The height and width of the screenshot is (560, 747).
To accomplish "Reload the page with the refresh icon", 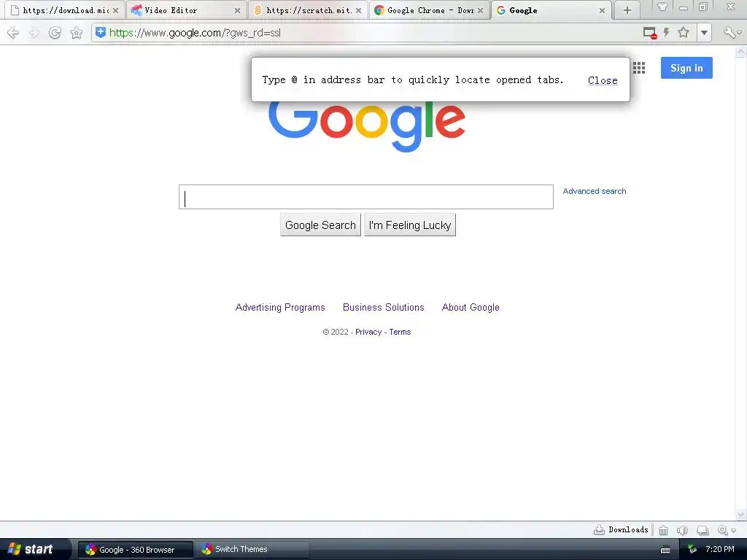I will pyautogui.click(x=55, y=33).
